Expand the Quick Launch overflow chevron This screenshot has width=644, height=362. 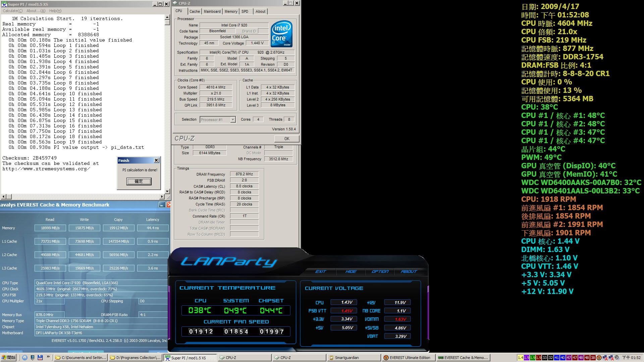(x=49, y=357)
